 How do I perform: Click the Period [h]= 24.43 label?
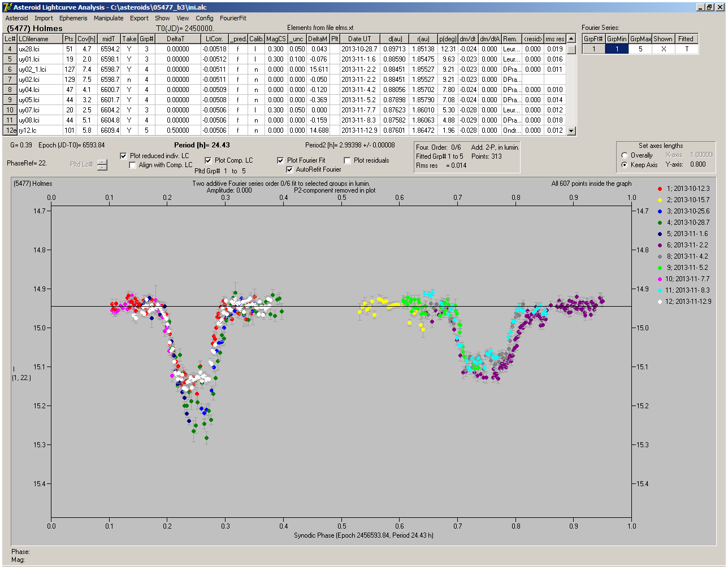(x=202, y=145)
